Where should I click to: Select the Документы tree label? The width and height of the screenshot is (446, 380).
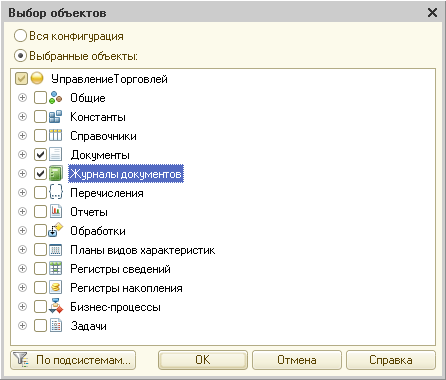[x=100, y=155]
